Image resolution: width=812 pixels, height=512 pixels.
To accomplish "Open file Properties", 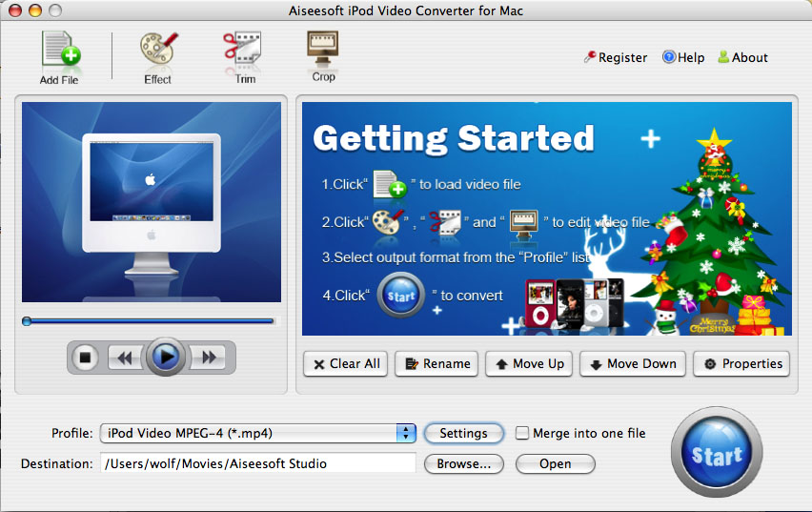I will 741,363.
